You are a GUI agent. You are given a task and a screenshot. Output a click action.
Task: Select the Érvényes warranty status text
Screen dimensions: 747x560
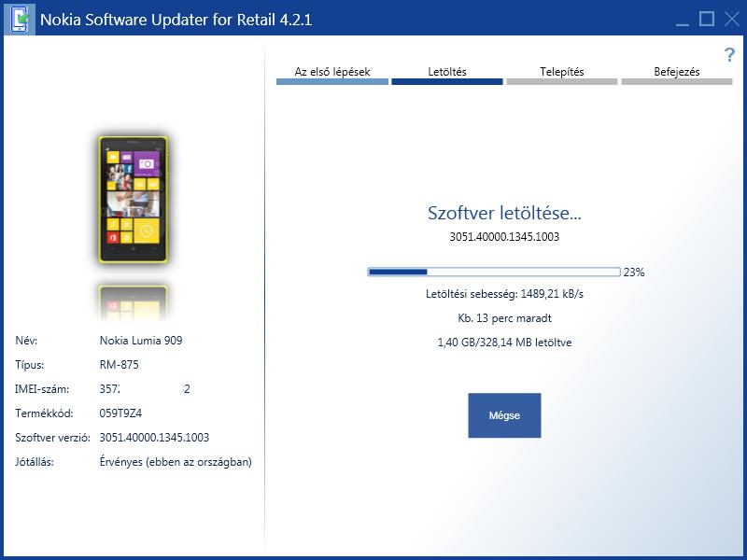(176, 462)
